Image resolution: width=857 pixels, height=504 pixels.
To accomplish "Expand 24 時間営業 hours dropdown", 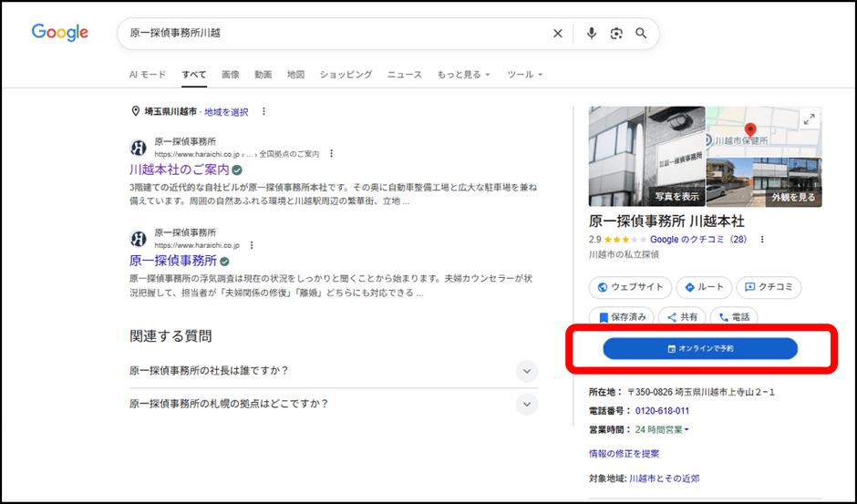I will tap(662, 430).
